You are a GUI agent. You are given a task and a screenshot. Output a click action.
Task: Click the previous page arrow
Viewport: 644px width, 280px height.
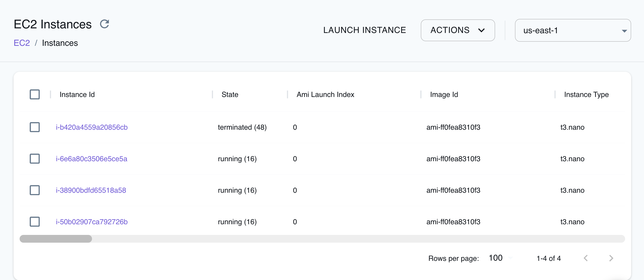coord(586,258)
